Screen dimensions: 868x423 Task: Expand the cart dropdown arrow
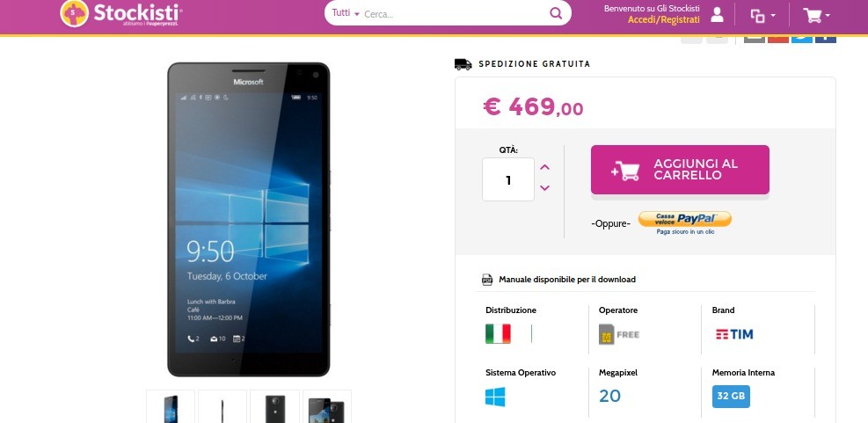pos(828,16)
